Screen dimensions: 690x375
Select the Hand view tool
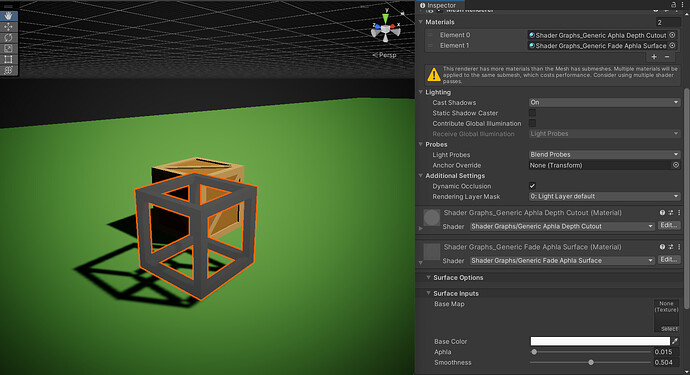pos(8,16)
